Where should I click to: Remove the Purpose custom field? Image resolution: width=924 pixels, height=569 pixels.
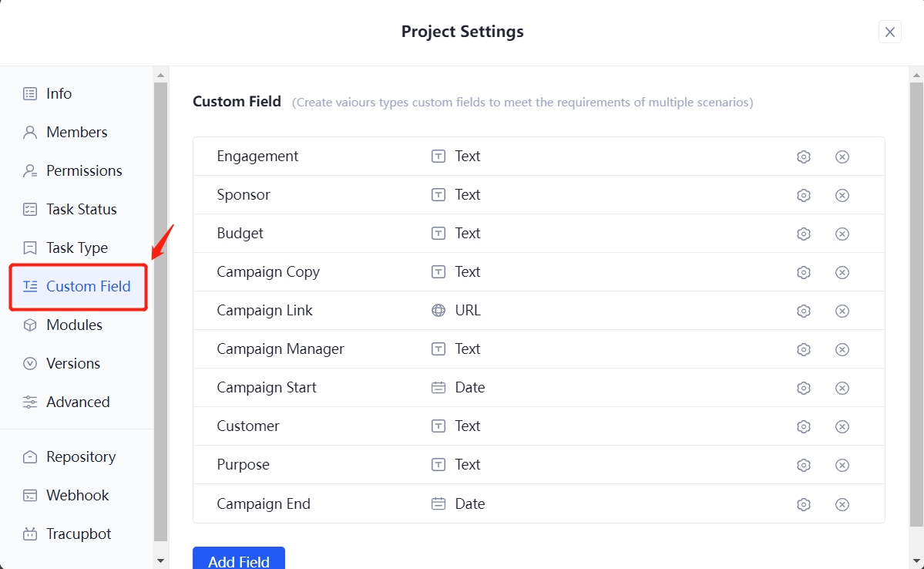[x=842, y=465]
